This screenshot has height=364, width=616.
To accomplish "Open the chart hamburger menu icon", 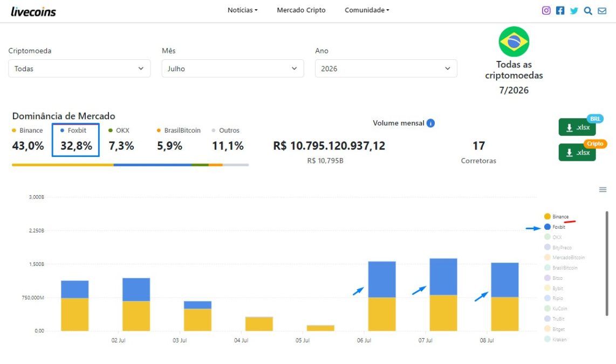I will 603,190.
